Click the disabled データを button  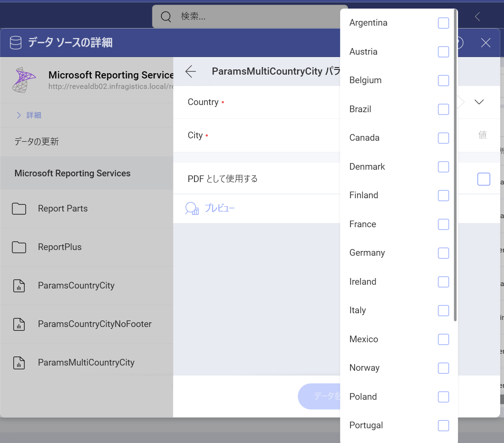tap(319, 396)
